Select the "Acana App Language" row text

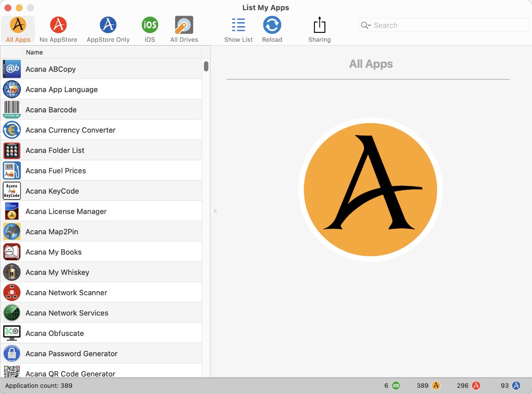click(x=62, y=90)
